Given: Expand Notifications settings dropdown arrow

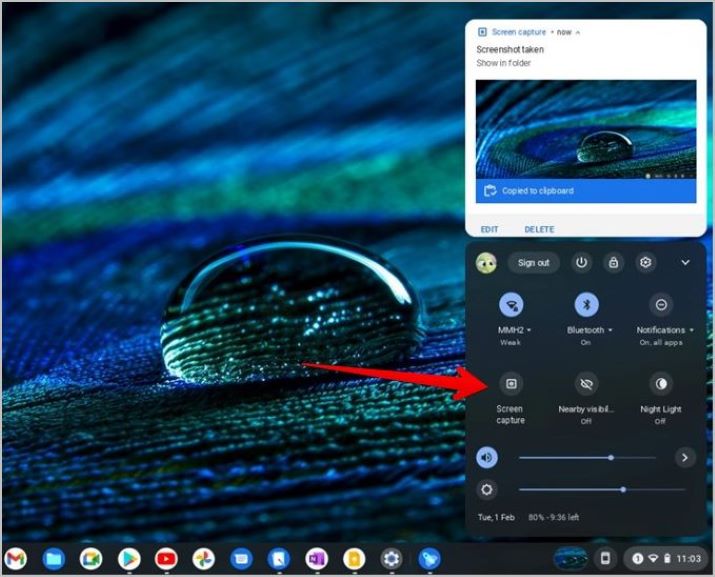Looking at the screenshot, I should coord(691,330).
